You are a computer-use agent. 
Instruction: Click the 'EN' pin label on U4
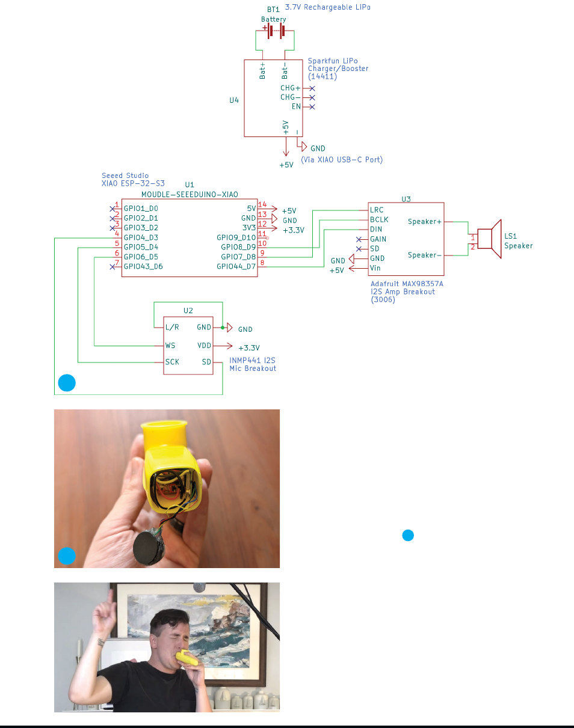[x=296, y=106]
